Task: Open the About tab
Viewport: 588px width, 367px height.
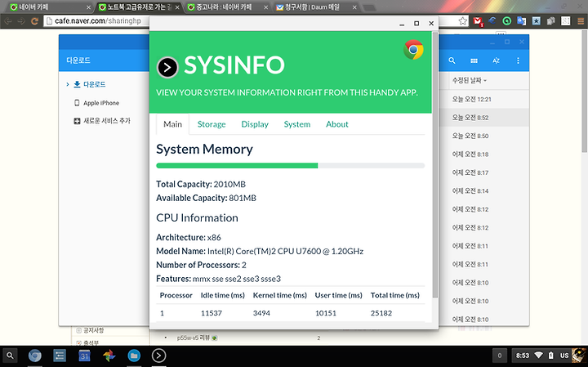Action: click(336, 124)
